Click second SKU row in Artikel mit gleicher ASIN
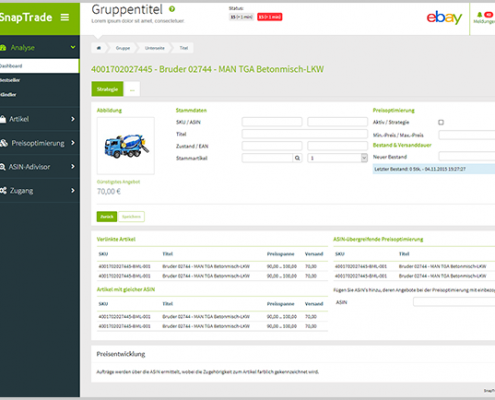Viewport: 495px width, 400px height. (x=212, y=326)
